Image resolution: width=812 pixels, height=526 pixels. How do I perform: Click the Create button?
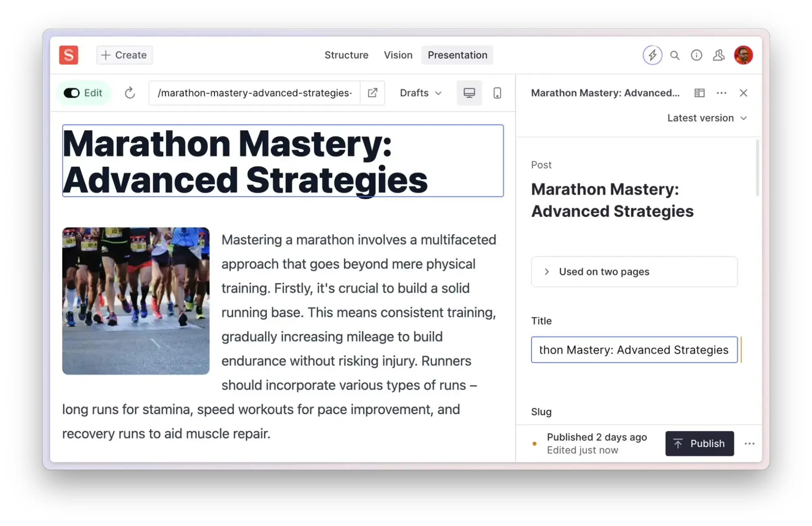point(124,55)
